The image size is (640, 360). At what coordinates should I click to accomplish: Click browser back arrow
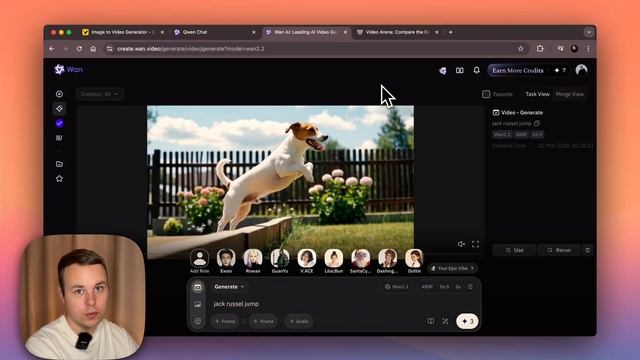click(52, 49)
